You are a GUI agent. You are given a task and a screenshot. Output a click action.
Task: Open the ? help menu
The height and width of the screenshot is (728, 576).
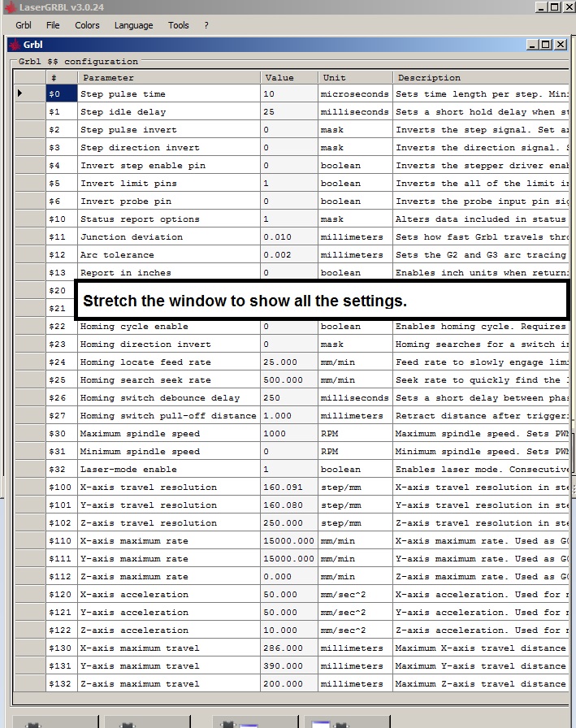(206, 25)
